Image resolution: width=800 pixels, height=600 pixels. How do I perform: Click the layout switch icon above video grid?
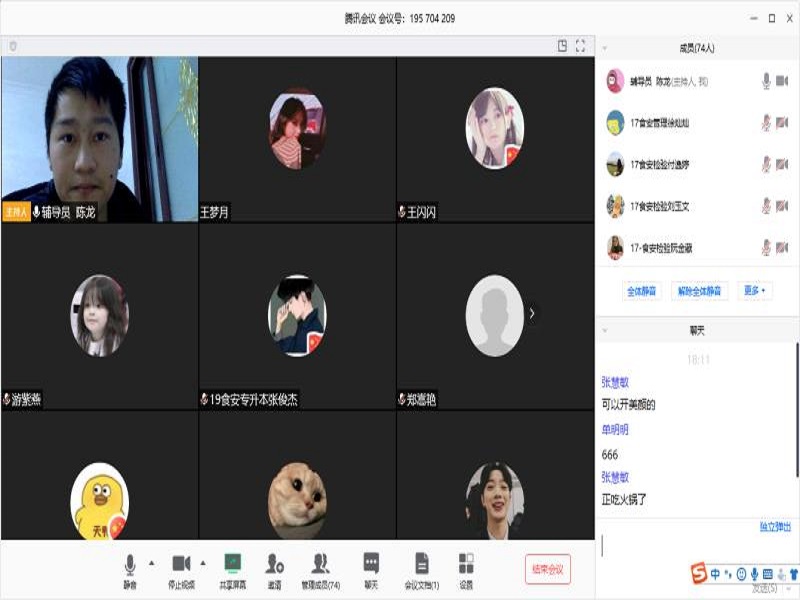point(562,46)
